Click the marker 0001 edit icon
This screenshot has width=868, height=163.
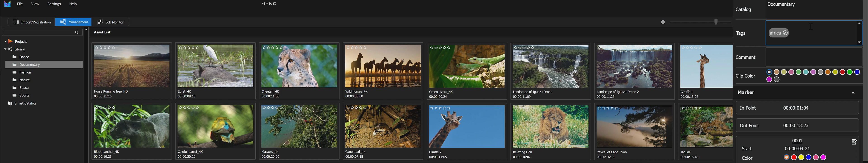click(854, 142)
